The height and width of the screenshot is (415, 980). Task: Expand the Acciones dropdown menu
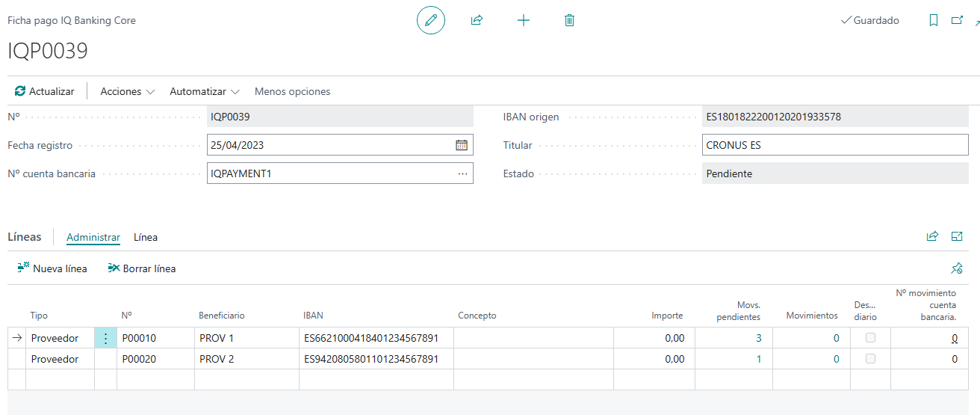[127, 91]
